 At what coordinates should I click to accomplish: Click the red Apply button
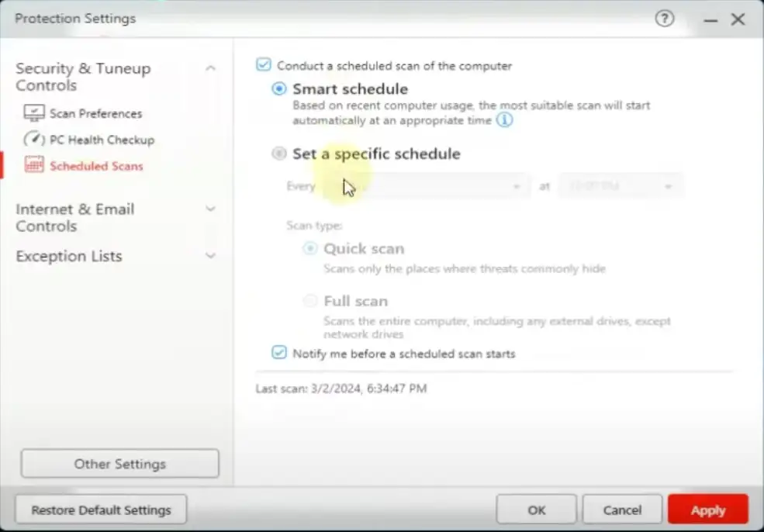pyautogui.click(x=708, y=510)
